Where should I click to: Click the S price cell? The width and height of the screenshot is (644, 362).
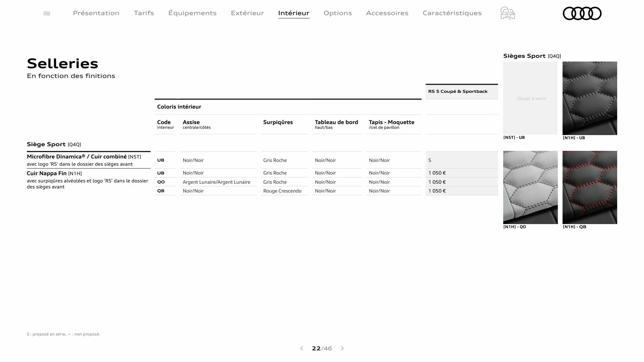click(x=462, y=160)
